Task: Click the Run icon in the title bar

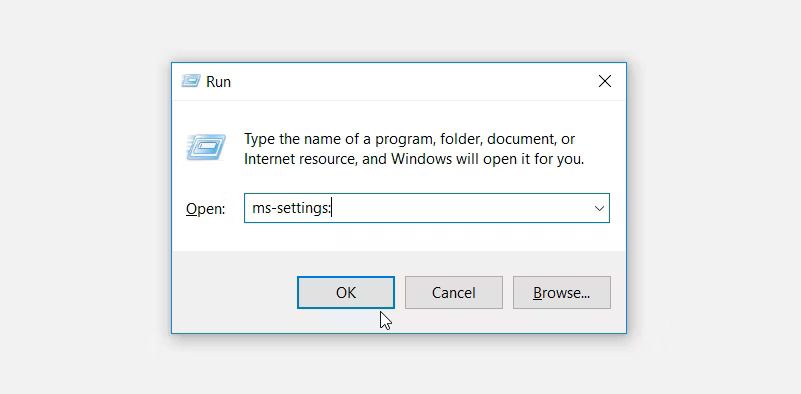Action: point(191,81)
